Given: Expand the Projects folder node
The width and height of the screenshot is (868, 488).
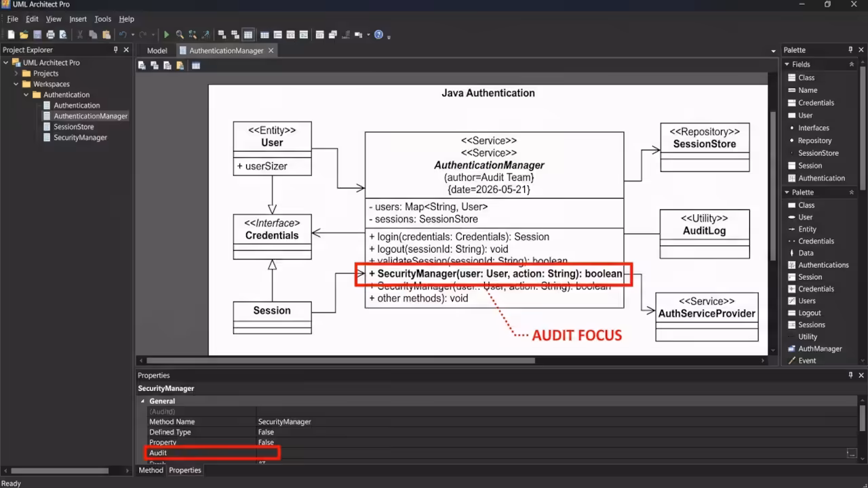Looking at the screenshot, I should pos(16,73).
